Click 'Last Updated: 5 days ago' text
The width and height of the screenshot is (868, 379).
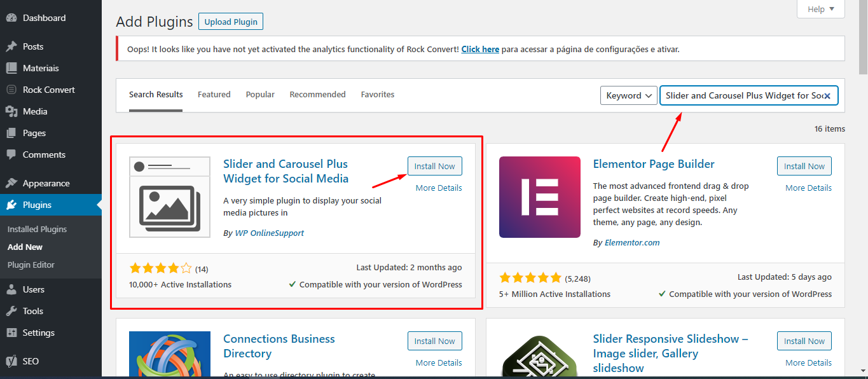point(785,277)
